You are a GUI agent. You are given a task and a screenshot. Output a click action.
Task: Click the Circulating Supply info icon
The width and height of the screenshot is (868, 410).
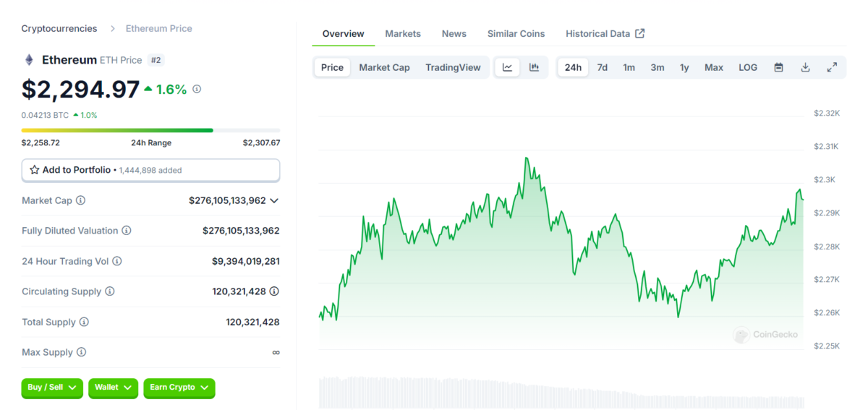coord(110,291)
